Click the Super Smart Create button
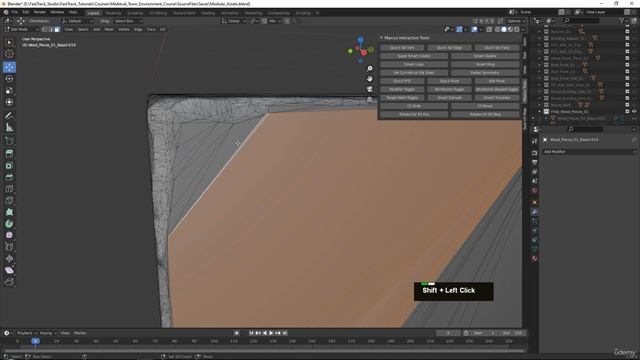The width and height of the screenshot is (640, 360). (414, 56)
